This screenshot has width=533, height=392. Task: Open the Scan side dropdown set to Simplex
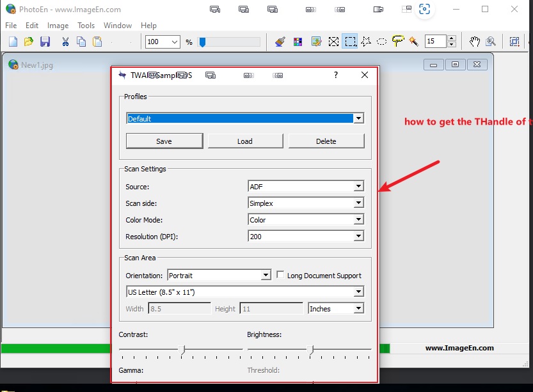point(358,203)
